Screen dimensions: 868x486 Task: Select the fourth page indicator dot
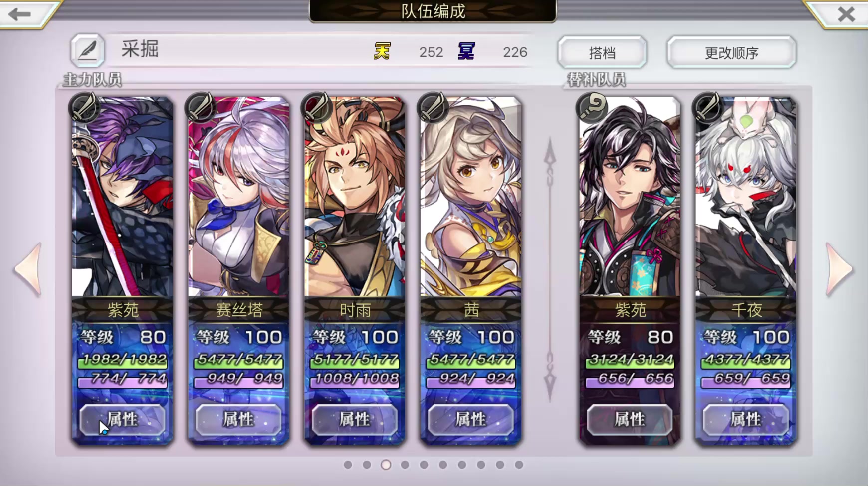pos(405,465)
